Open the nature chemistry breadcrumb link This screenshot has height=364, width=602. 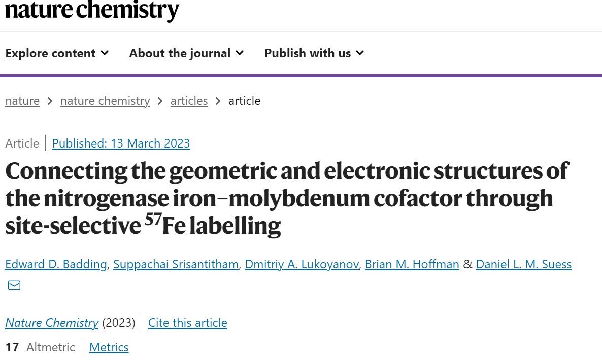(105, 101)
